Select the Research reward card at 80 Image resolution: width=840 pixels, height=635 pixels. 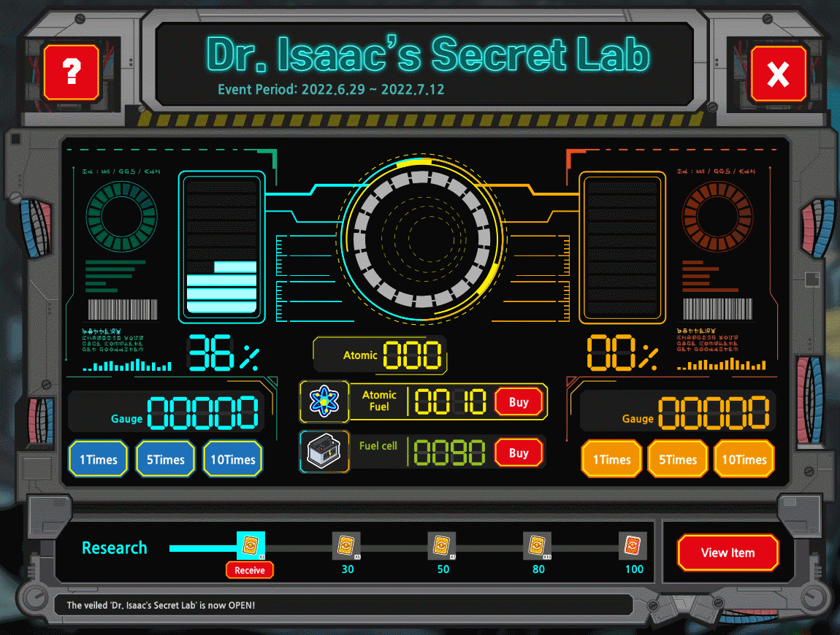pyautogui.click(x=537, y=545)
